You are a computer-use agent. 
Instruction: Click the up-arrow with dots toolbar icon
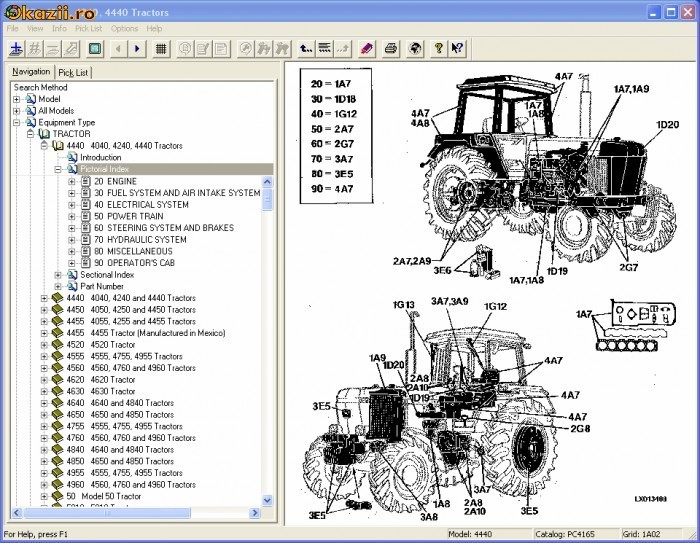(306, 49)
